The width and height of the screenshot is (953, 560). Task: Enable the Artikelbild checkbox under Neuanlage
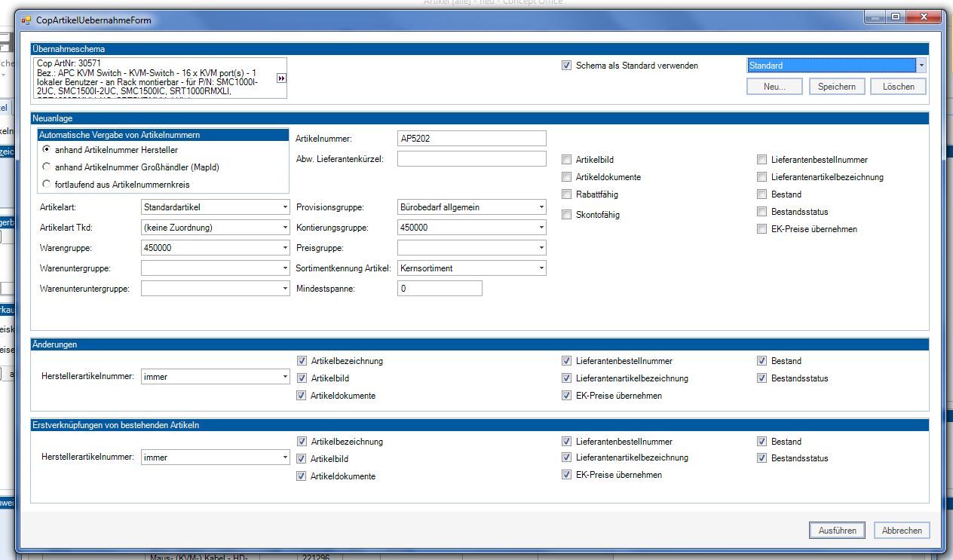click(x=567, y=160)
